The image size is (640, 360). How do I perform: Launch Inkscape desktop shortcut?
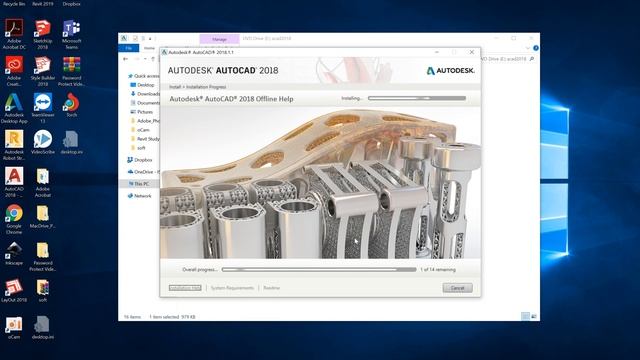[14, 253]
